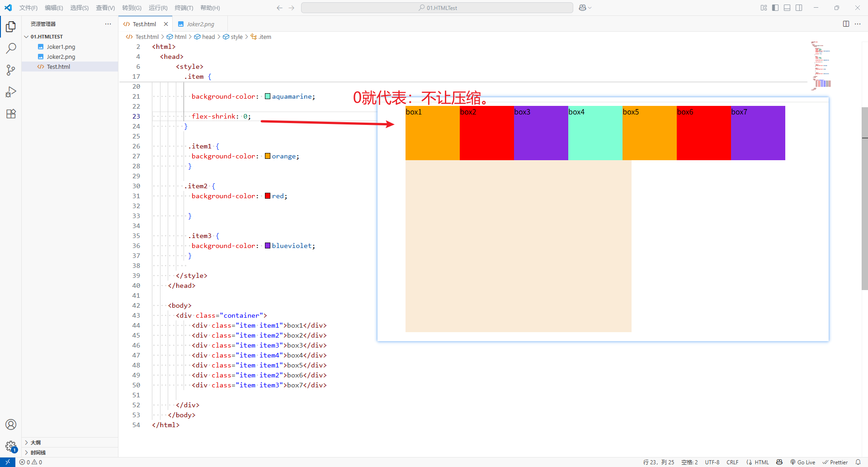Toggle the bottom panel

tap(788, 8)
